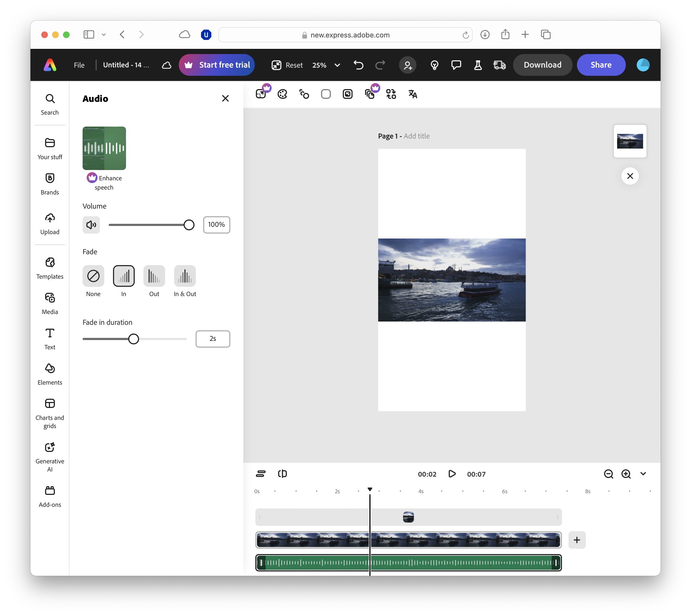Select the video clip track in timeline
The width and height of the screenshot is (691, 616).
[409, 540]
